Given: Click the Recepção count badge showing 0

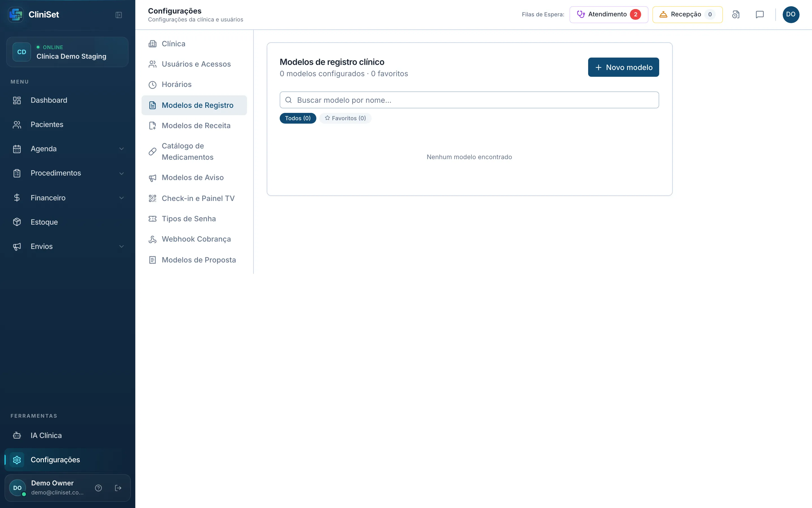Looking at the screenshot, I should click(x=710, y=14).
